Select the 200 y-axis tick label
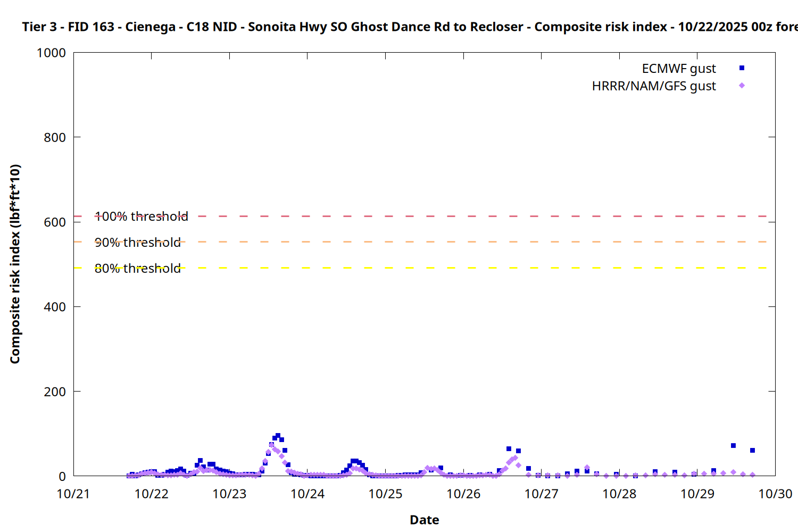The width and height of the screenshot is (798, 532). (55, 392)
